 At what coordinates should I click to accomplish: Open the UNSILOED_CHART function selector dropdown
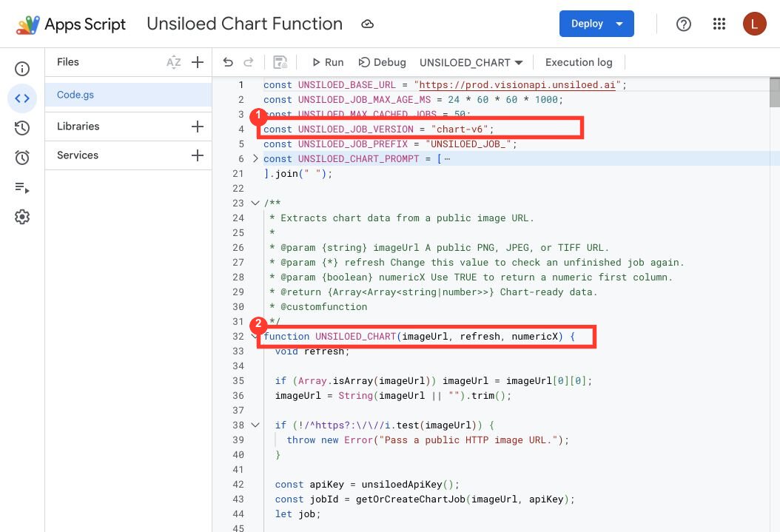point(471,63)
